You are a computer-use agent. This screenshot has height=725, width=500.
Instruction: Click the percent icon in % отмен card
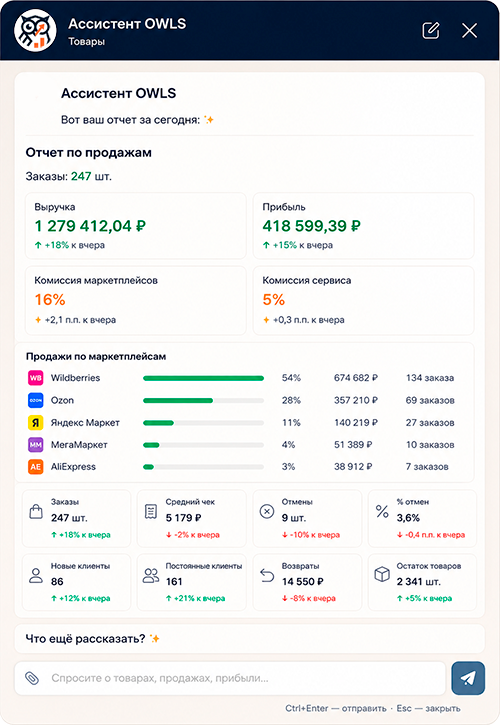[382, 511]
